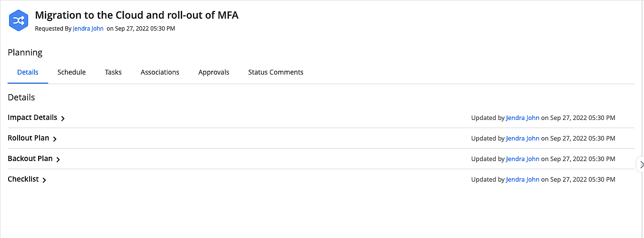Switch to the Details tab
The image size is (644, 238).
(x=28, y=72)
